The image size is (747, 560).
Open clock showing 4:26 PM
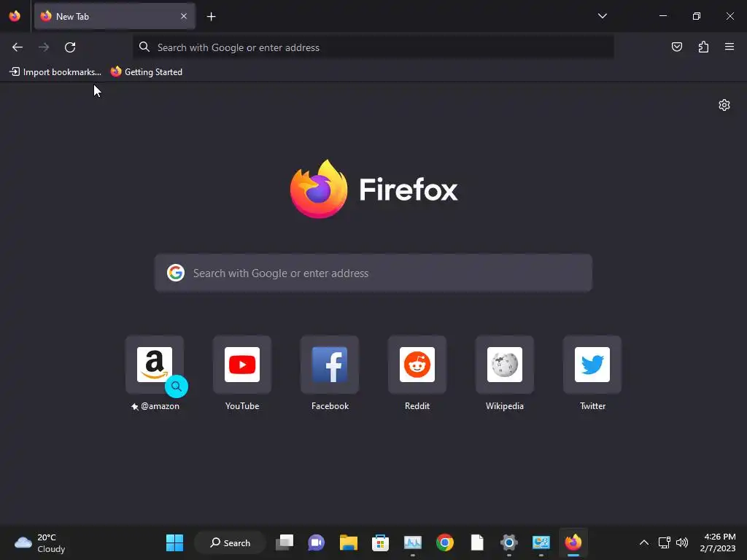(x=718, y=542)
